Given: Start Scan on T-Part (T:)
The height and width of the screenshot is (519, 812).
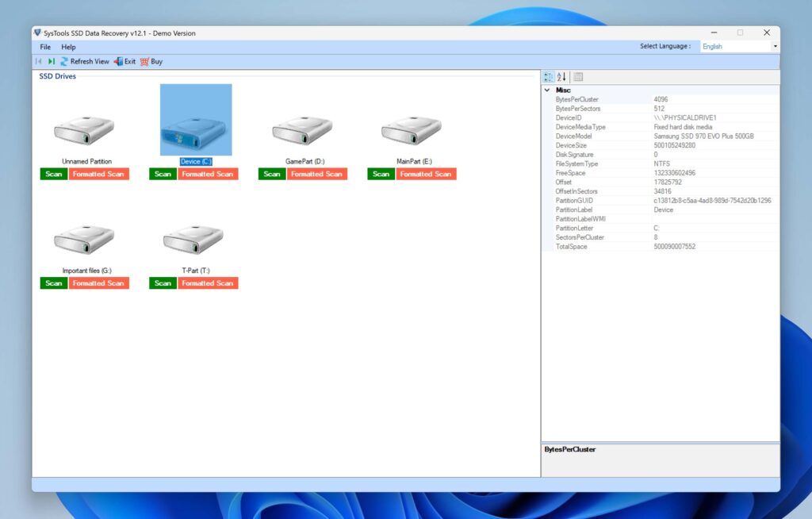Looking at the screenshot, I should (x=162, y=283).
